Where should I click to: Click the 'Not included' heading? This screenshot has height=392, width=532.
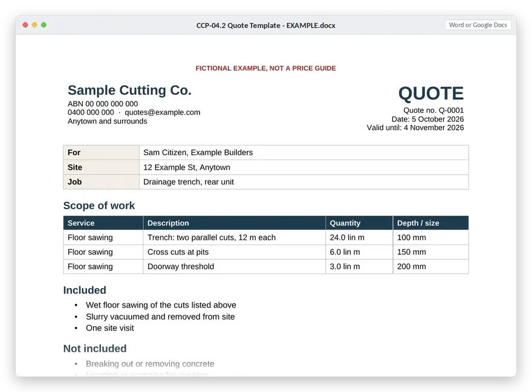pyautogui.click(x=95, y=349)
